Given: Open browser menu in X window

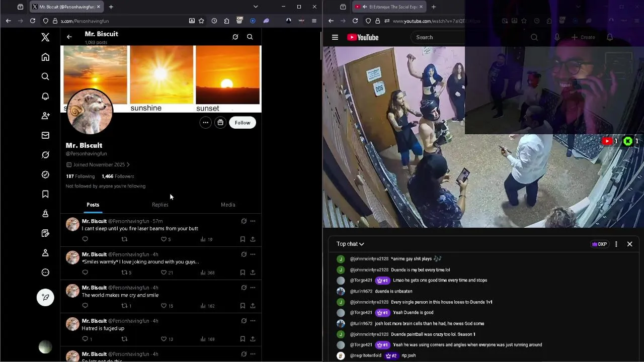Looking at the screenshot, I should [x=314, y=21].
